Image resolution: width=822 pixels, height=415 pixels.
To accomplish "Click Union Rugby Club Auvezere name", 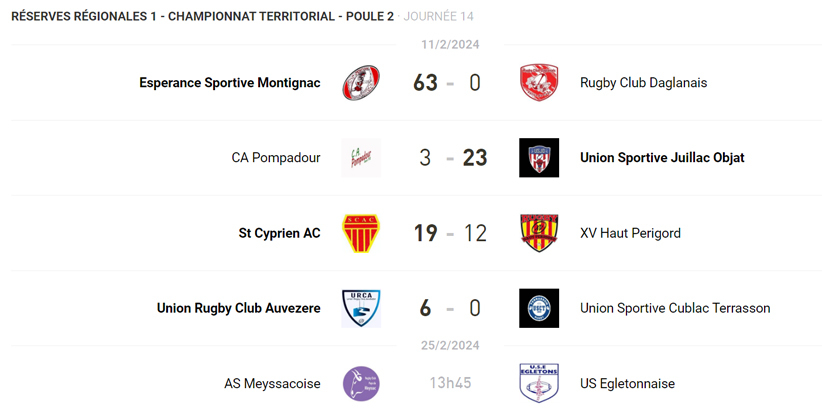I will point(239,308).
